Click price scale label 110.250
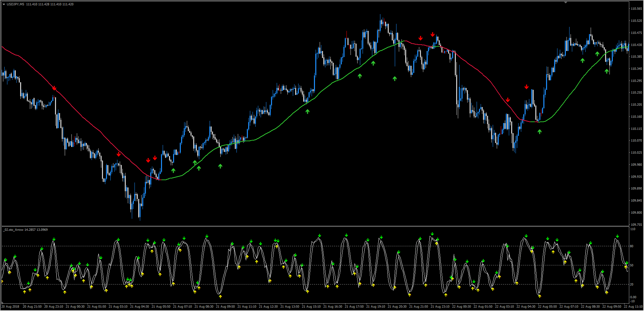 click(x=636, y=93)
